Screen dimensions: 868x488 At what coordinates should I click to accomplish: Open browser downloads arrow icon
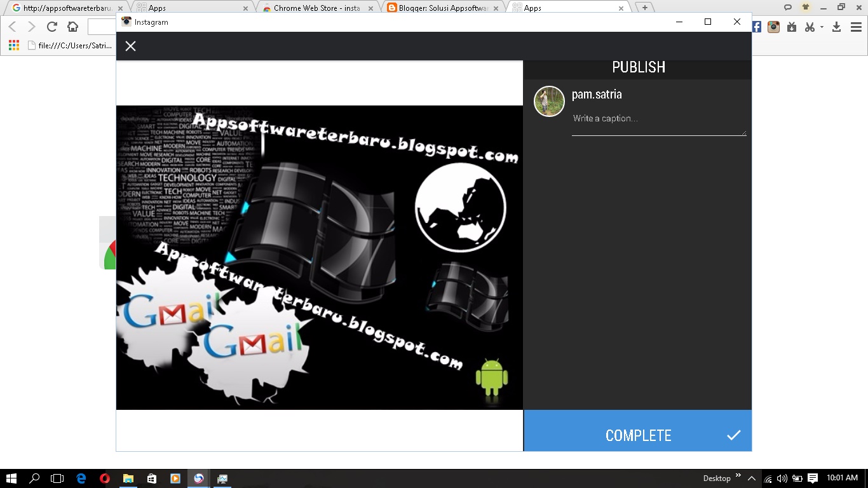pyautogui.click(x=836, y=27)
